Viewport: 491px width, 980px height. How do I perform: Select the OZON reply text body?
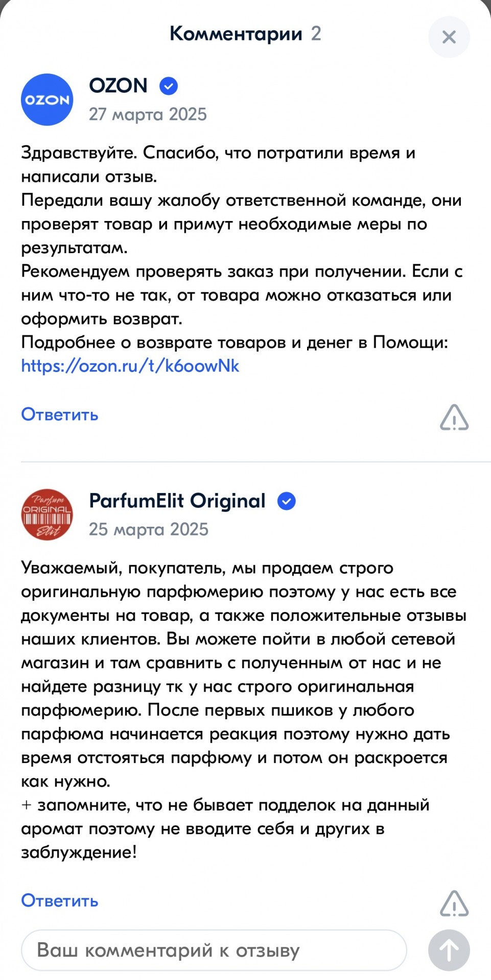click(243, 259)
